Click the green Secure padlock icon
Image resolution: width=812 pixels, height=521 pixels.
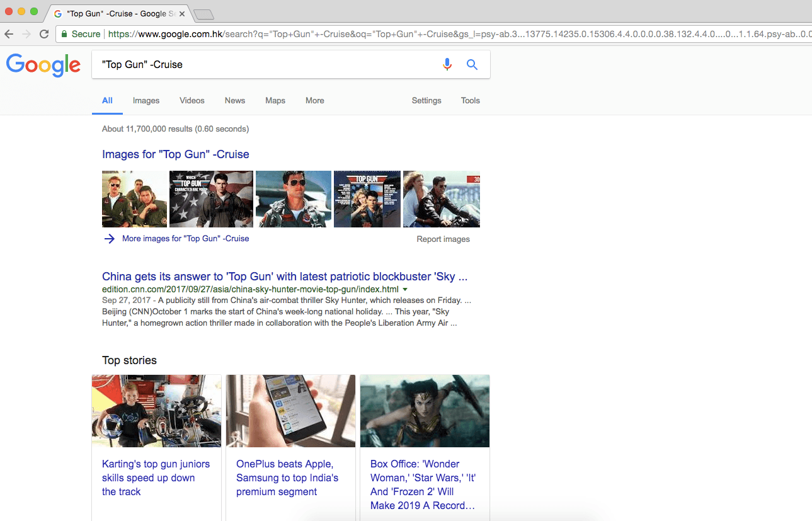(x=64, y=34)
